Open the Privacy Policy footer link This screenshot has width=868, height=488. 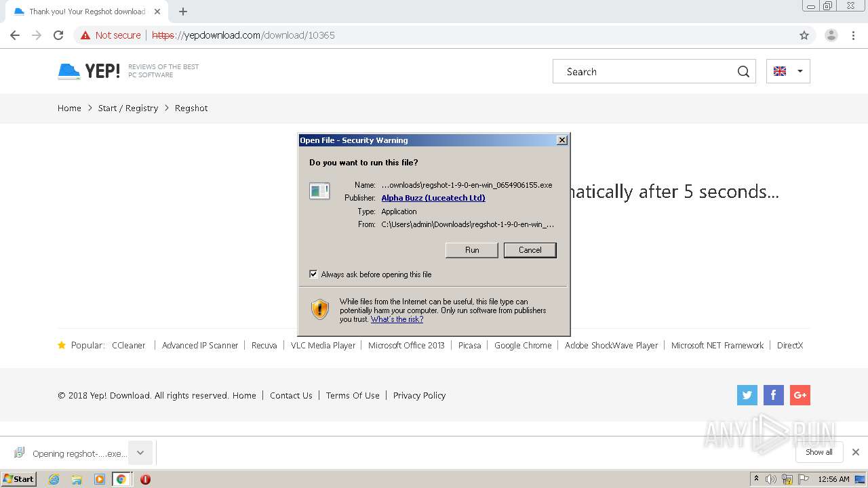(x=419, y=395)
